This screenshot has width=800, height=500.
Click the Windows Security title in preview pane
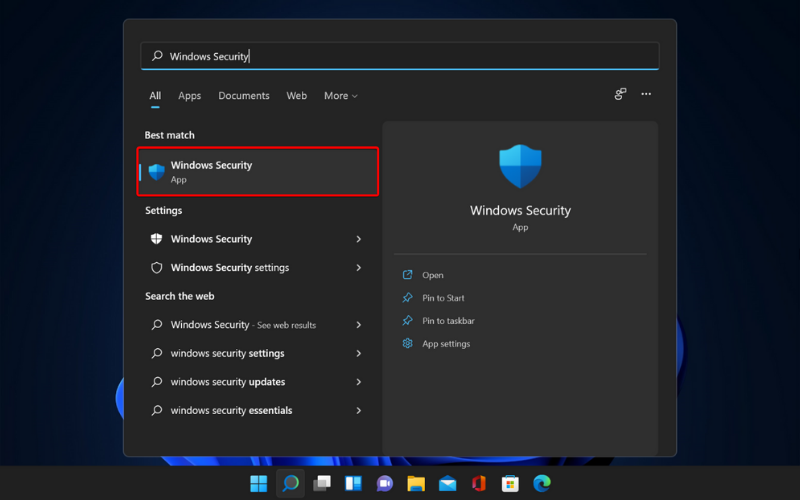[x=520, y=210]
